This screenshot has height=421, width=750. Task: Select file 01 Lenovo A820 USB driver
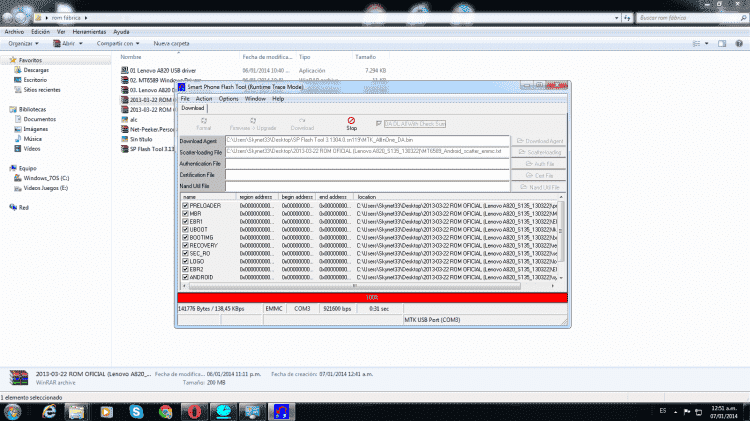coord(163,71)
